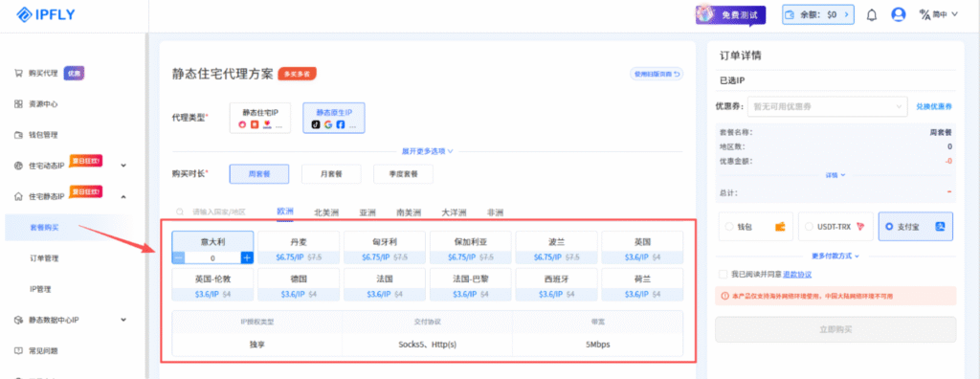Focus the country search input 请输入国家/地区
Screen dimensions: 980x379
pyautogui.click(x=219, y=212)
